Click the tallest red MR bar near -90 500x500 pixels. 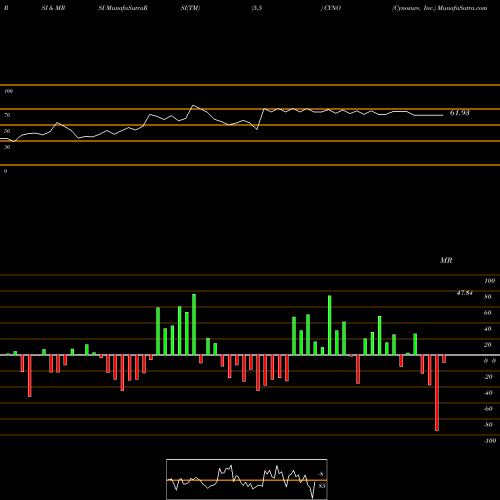pyautogui.click(x=437, y=393)
